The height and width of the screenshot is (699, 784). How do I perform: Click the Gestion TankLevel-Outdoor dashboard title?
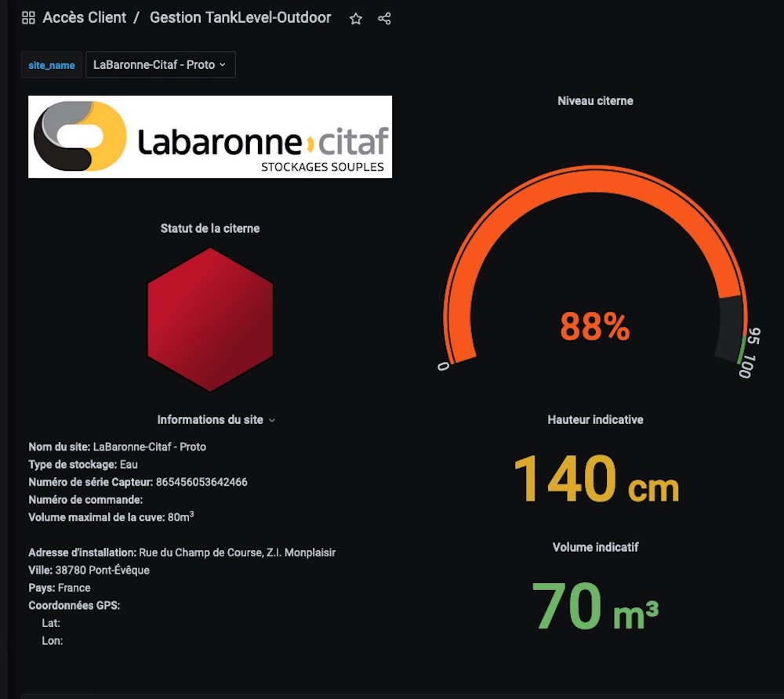click(240, 17)
